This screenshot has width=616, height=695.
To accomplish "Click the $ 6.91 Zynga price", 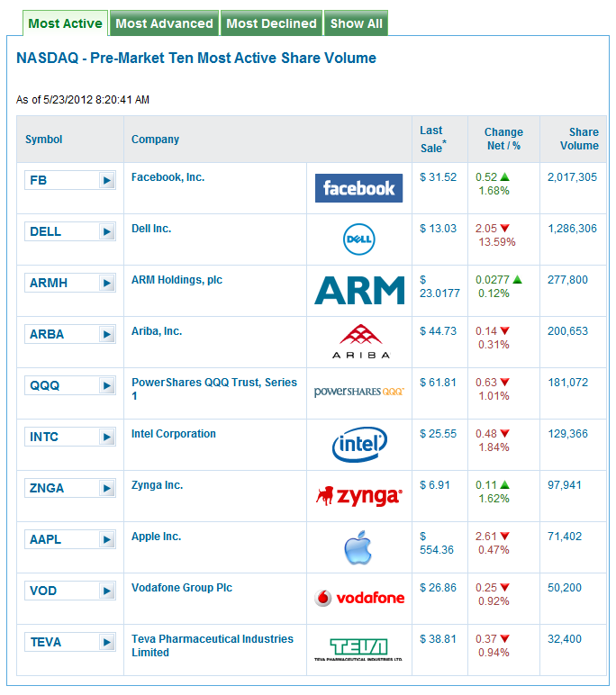I will coord(435,485).
